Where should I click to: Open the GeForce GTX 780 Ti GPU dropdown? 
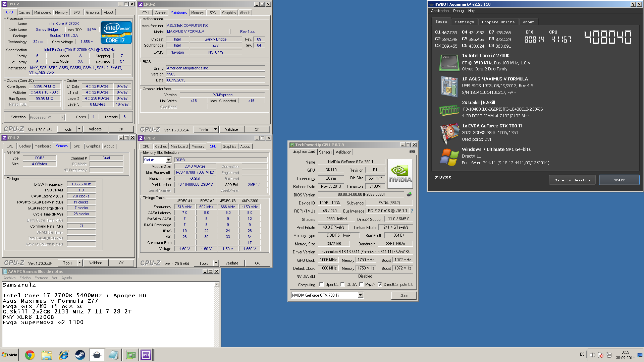point(360,295)
